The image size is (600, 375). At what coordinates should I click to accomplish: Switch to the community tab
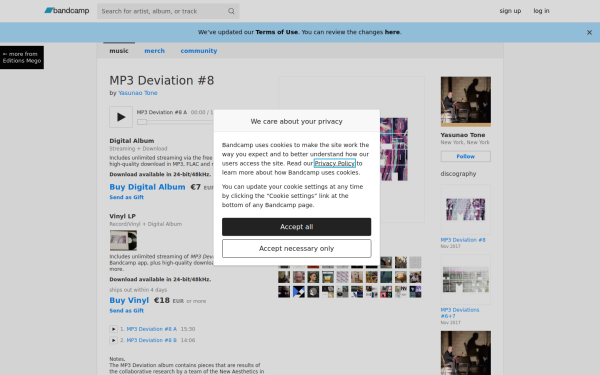click(199, 51)
